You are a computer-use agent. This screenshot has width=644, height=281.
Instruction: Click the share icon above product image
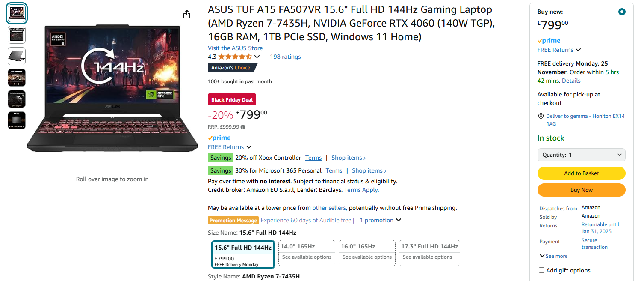click(187, 15)
